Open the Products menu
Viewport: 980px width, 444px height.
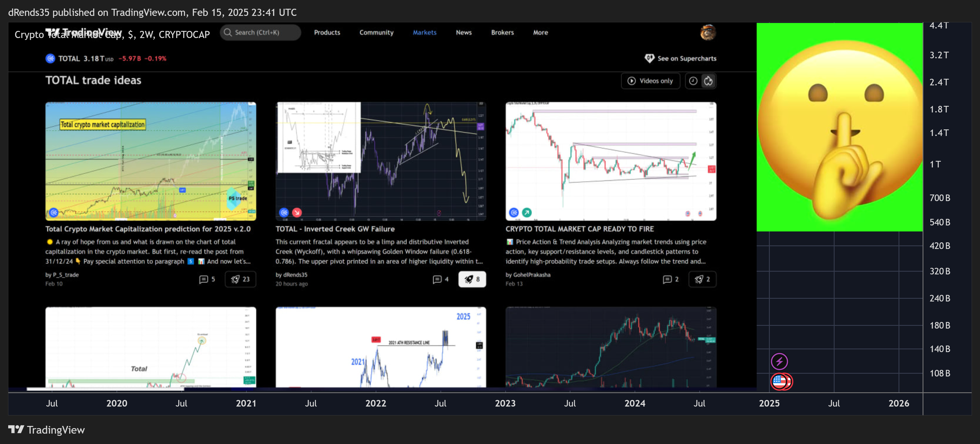point(327,32)
